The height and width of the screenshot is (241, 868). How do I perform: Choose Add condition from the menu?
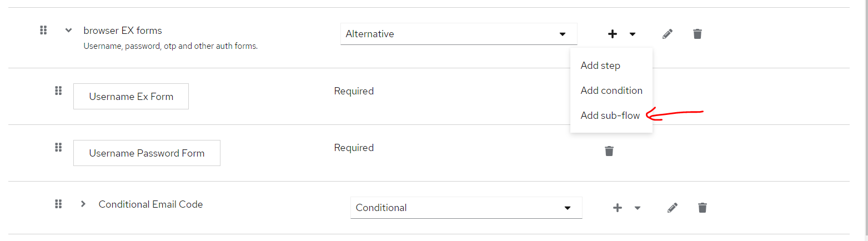[611, 91]
